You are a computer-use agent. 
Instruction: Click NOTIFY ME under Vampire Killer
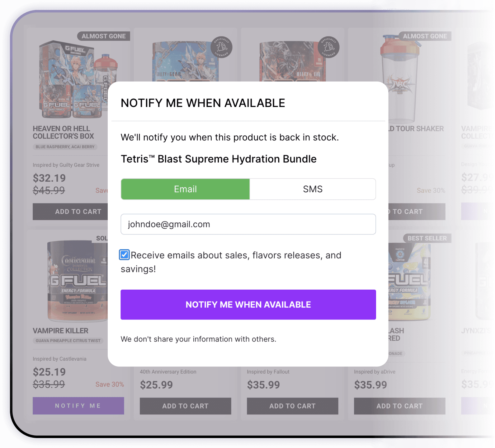pyautogui.click(x=78, y=406)
